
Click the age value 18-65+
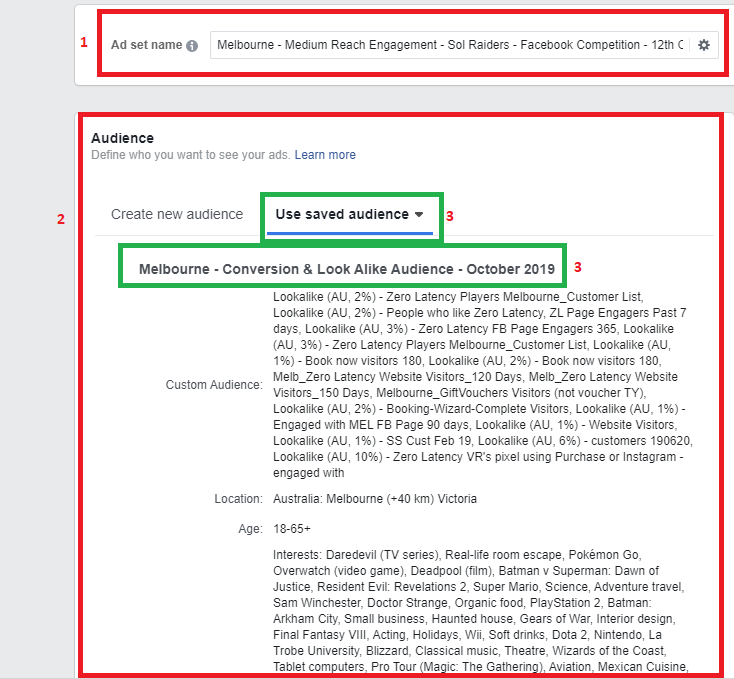click(292, 529)
